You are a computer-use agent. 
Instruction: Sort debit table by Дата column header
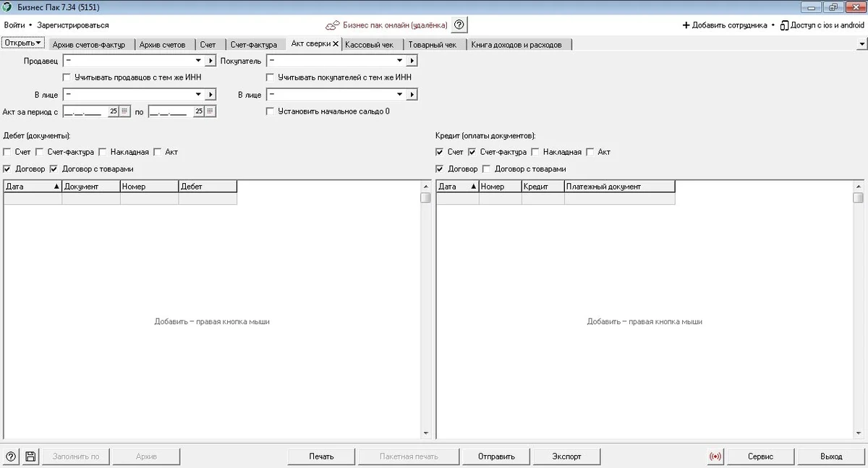click(33, 187)
